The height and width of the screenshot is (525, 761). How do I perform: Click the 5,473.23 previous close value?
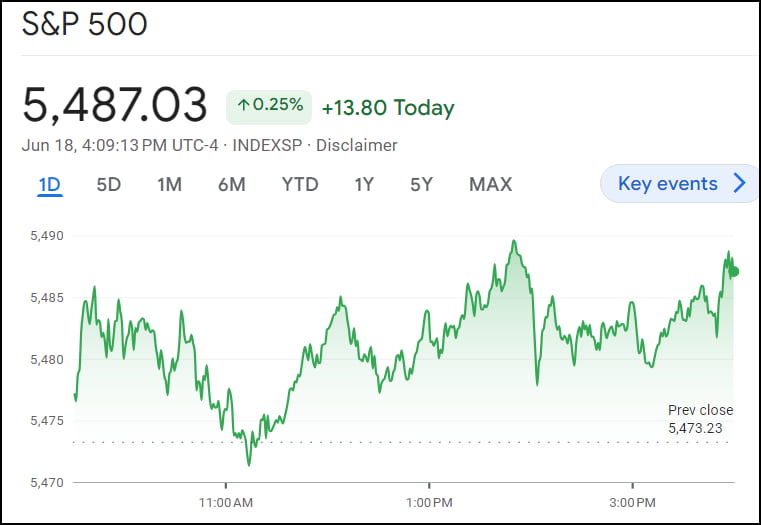coord(695,428)
